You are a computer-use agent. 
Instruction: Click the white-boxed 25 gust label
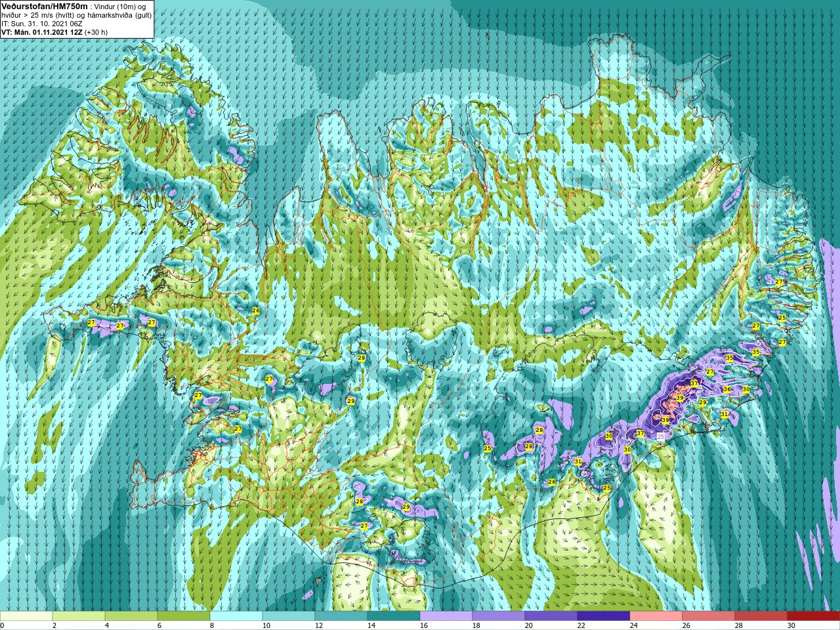(x=661, y=436)
